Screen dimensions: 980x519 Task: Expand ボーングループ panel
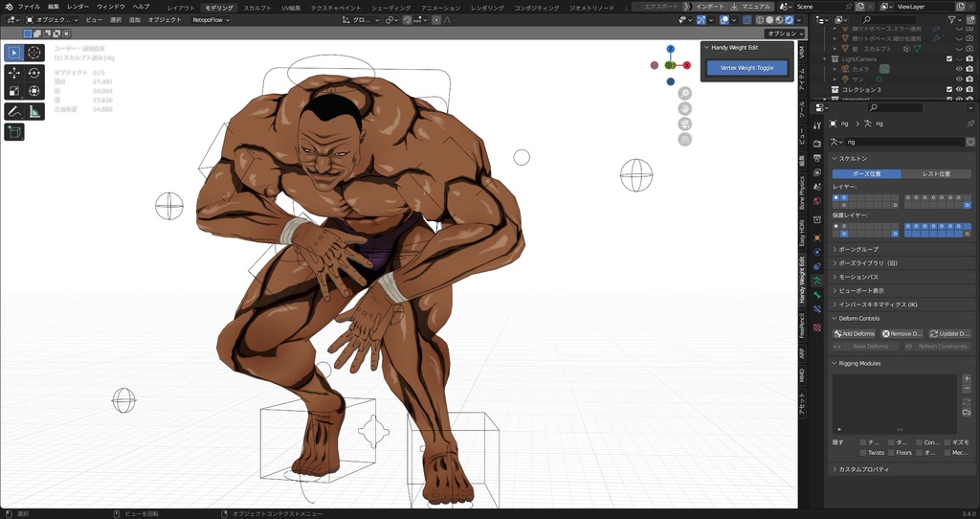[902, 249]
